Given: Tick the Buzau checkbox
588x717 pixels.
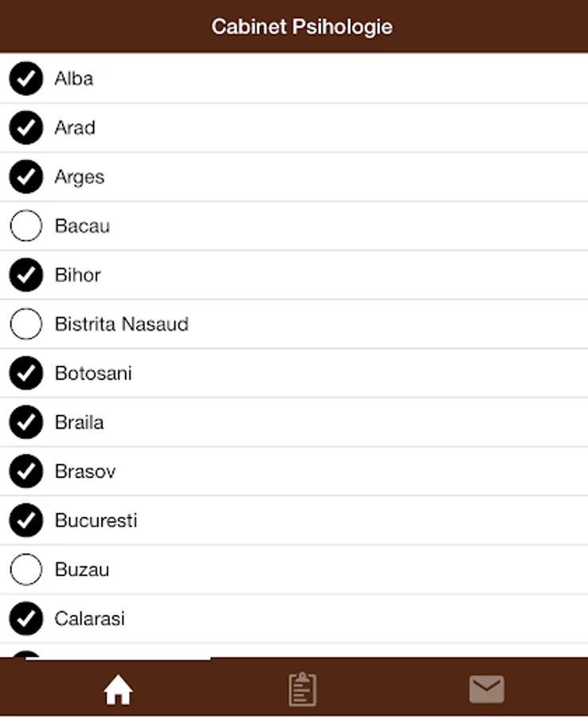Looking at the screenshot, I should [x=26, y=570].
